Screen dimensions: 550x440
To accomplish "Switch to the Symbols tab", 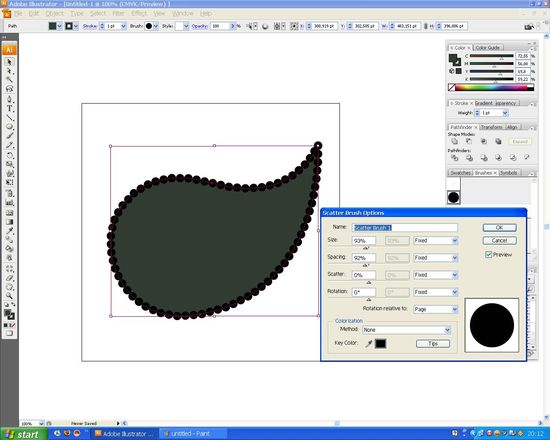I will (x=509, y=173).
